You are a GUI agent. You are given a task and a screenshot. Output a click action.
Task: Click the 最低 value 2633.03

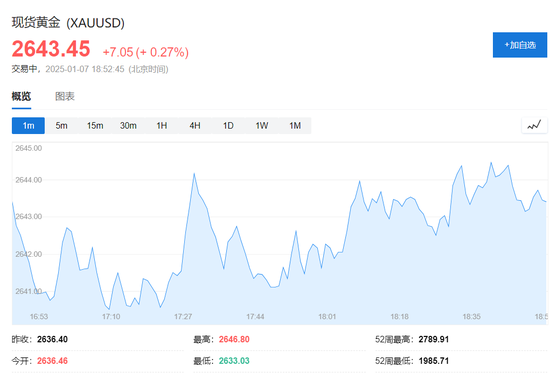click(234, 361)
